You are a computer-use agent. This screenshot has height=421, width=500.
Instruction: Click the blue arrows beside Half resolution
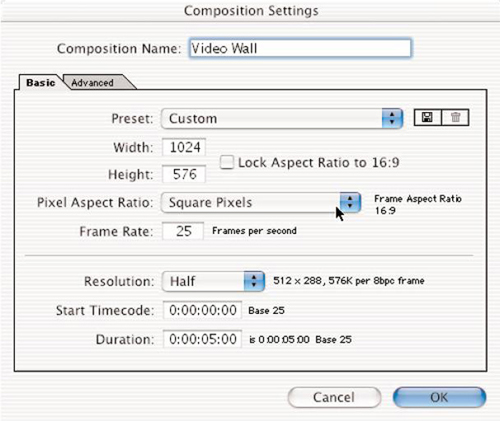point(254,281)
